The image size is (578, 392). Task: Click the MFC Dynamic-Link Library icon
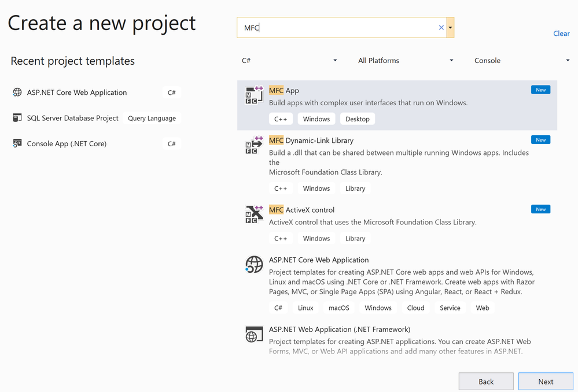point(254,146)
